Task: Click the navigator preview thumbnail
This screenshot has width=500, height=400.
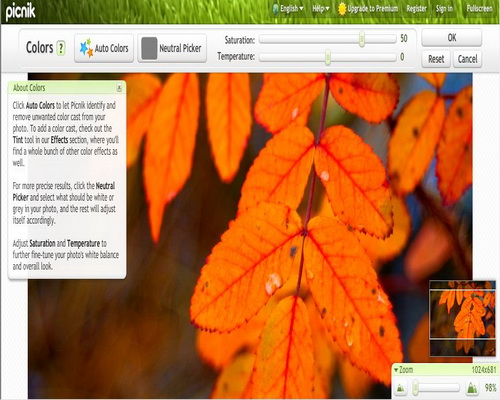Action: tap(463, 318)
